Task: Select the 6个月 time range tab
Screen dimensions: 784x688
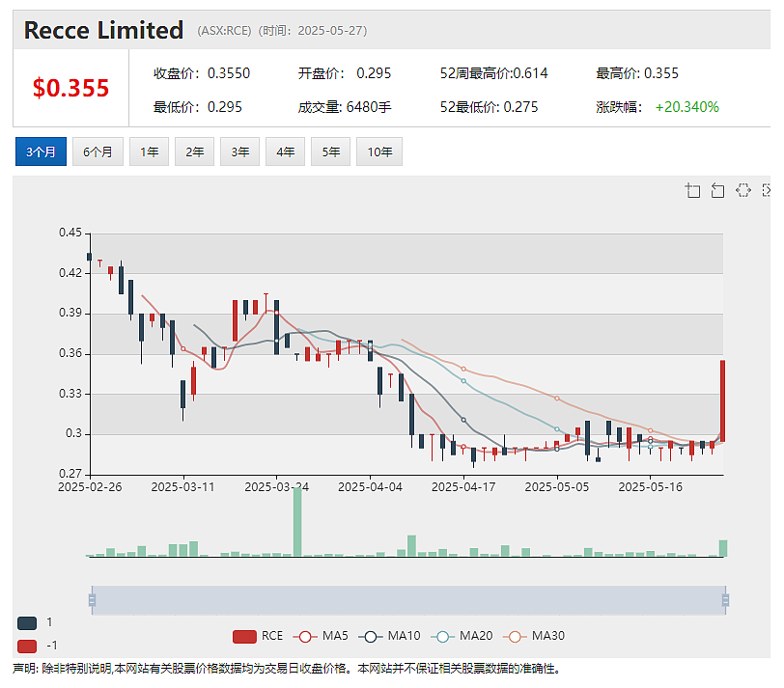Action: click(98, 151)
